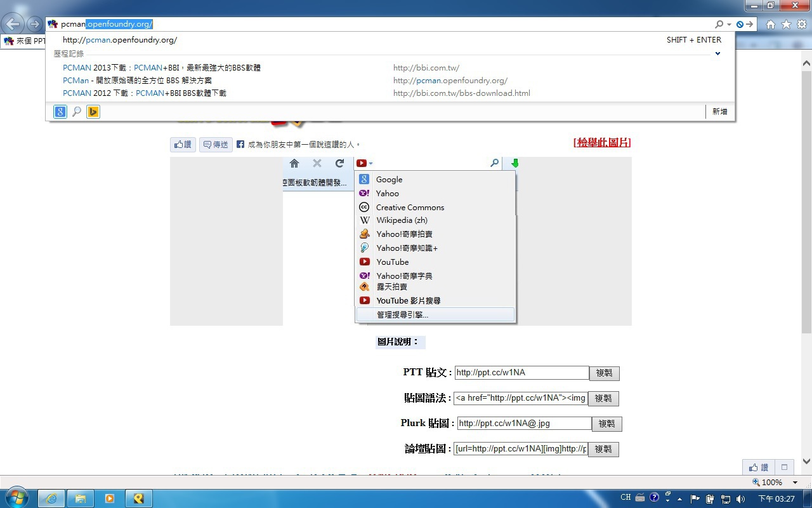The image size is (812, 508).
Task: Choose the magnifier search provider icon
Action: [77, 112]
